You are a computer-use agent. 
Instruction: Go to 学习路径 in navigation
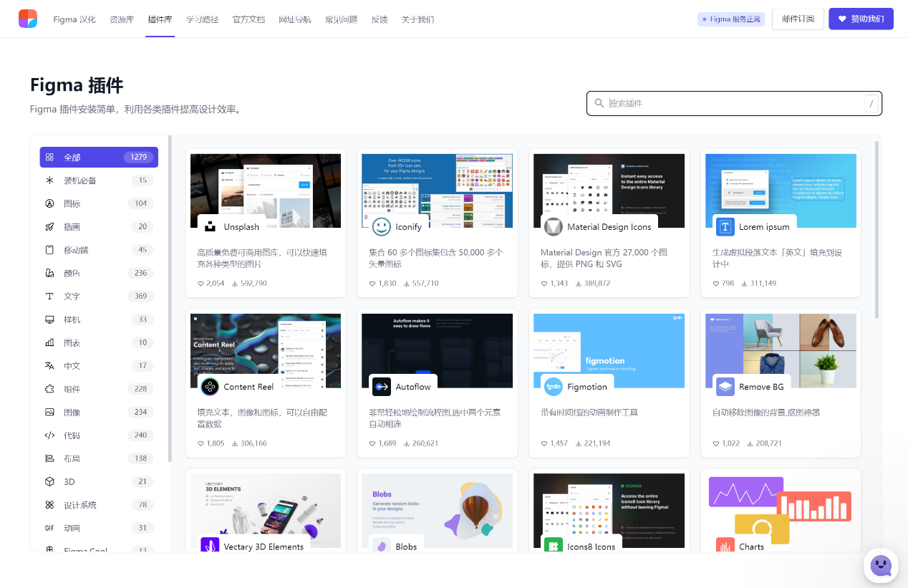click(x=203, y=19)
